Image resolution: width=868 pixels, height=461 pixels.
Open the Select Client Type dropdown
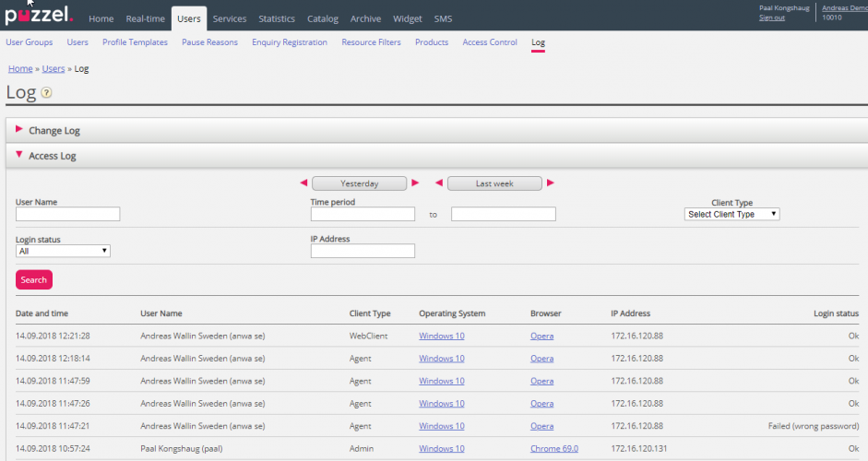(x=732, y=214)
